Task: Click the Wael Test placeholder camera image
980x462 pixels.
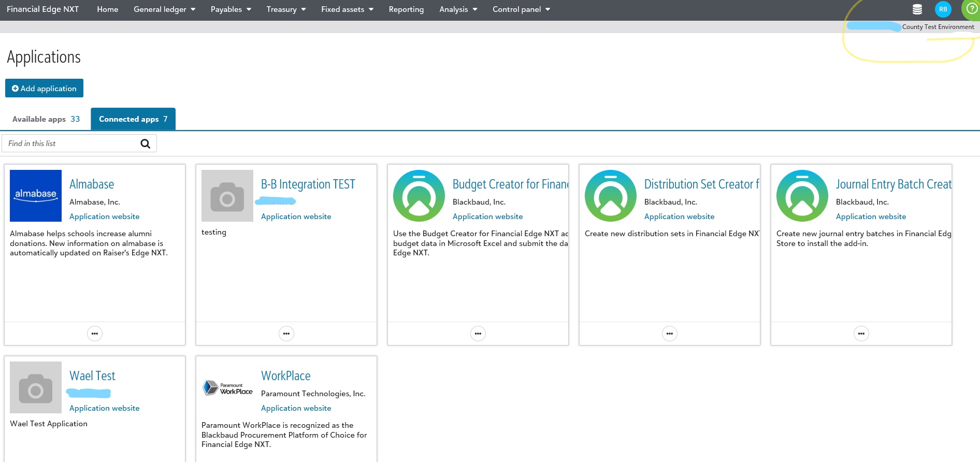Action: coord(36,387)
